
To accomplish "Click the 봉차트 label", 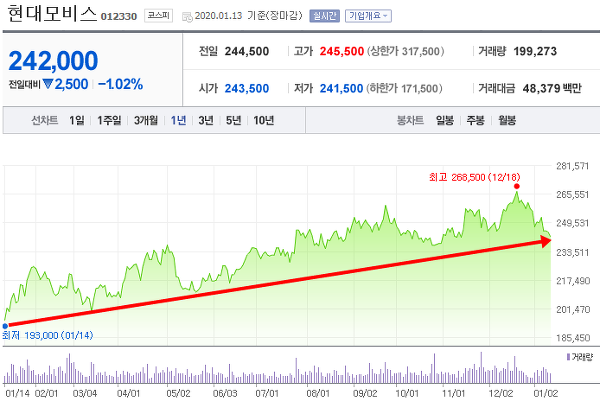I will point(410,121).
